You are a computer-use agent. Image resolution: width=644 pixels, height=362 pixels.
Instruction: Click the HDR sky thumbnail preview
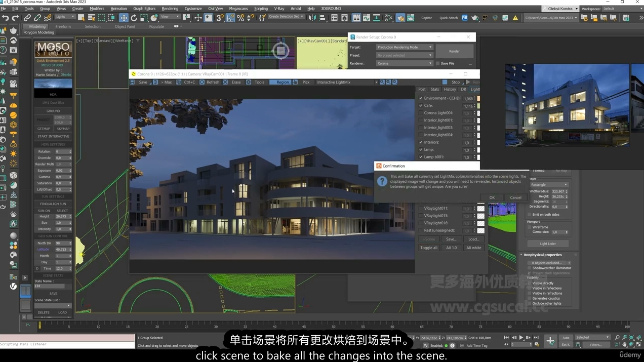tap(53, 88)
